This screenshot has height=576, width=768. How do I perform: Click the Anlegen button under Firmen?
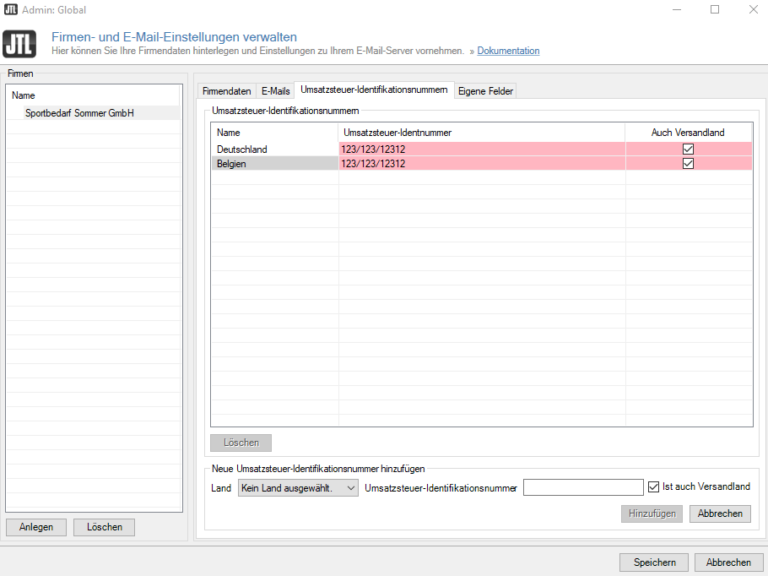click(x=36, y=527)
